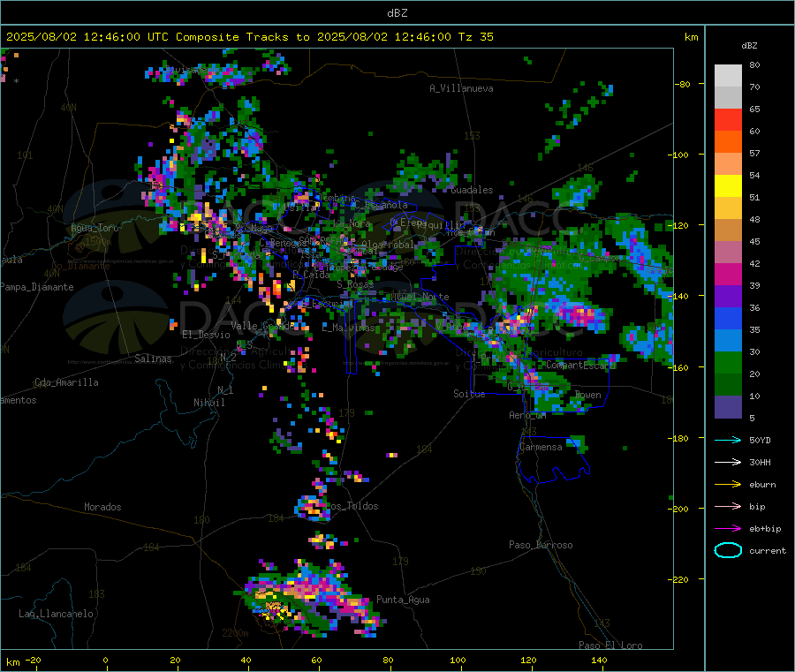Image resolution: width=795 pixels, height=672 pixels.
Task: Click the Paso_Barroso map label
Action: tap(541, 545)
